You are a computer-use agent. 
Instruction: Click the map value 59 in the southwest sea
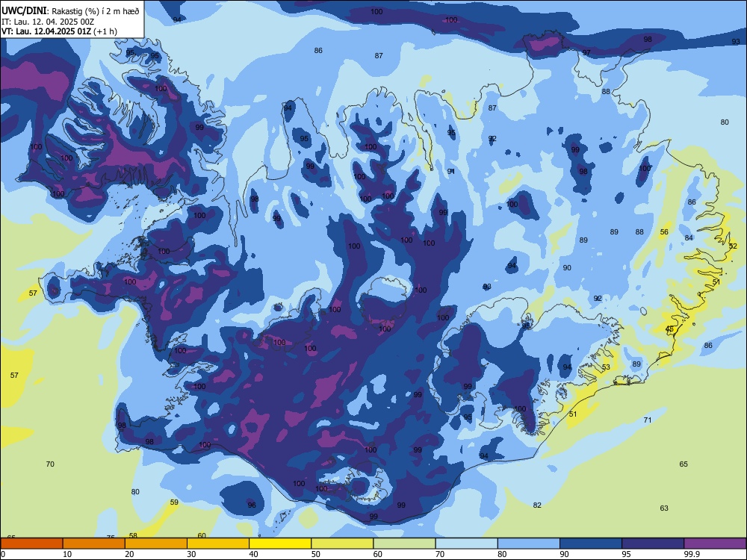pos(174,503)
